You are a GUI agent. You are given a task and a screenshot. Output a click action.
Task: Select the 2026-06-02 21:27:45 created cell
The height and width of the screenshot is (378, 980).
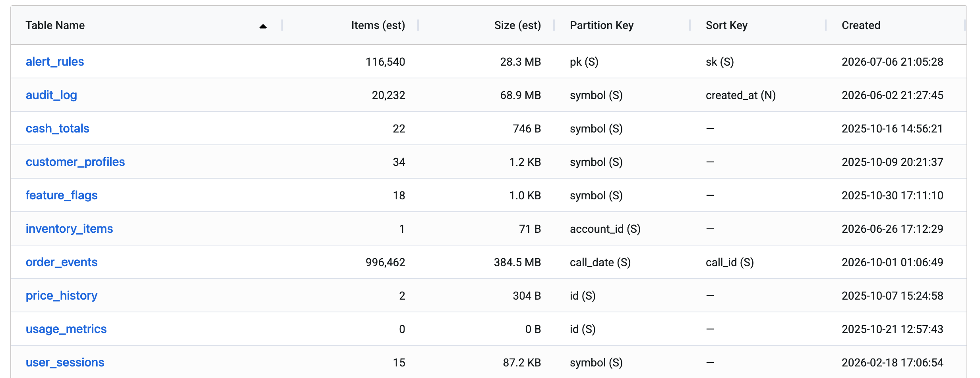click(892, 95)
